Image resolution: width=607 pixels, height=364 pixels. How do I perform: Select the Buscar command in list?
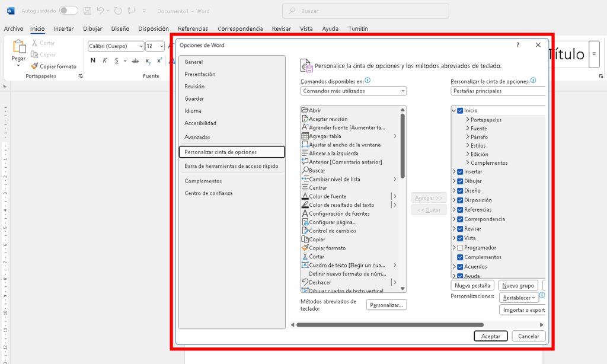point(317,171)
